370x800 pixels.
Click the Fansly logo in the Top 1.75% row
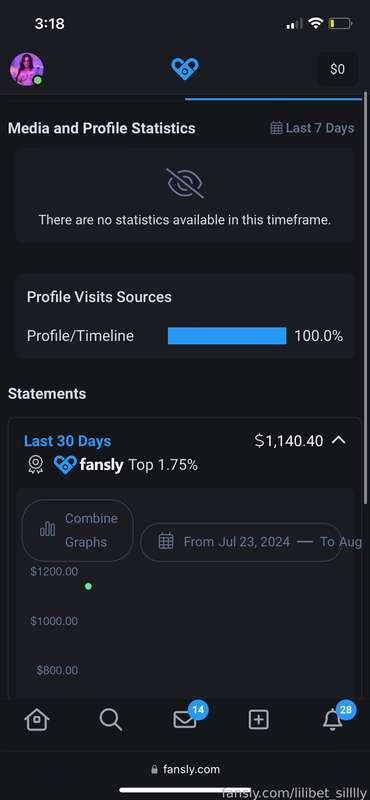click(88, 465)
